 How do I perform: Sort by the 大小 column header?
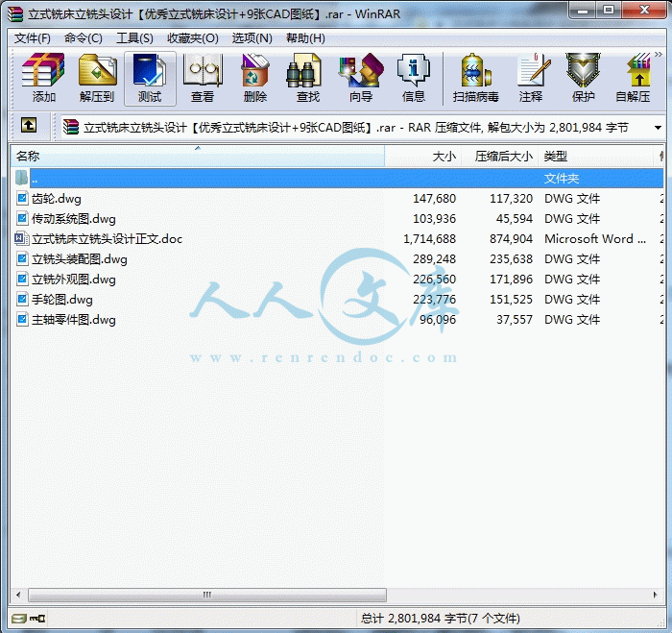[422, 157]
